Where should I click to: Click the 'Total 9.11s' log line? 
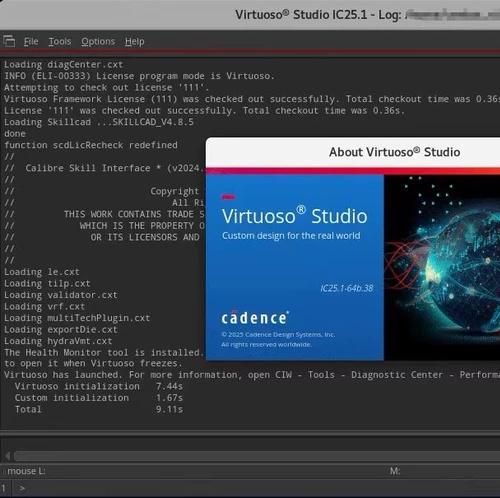pyautogui.click(x=99, y=409)
